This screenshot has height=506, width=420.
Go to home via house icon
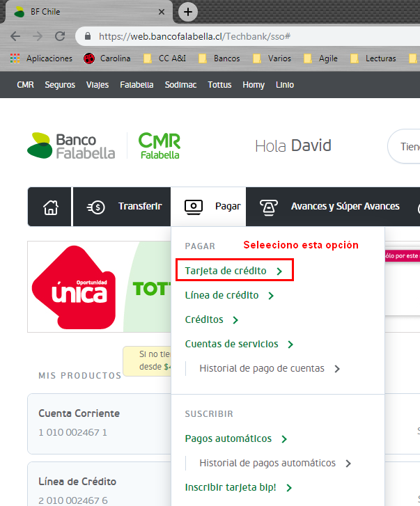[51, 207]
